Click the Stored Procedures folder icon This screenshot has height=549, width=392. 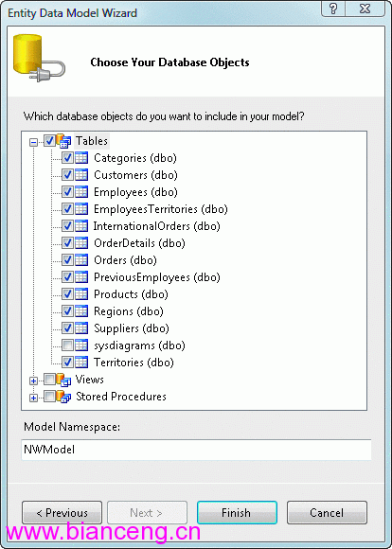[x=63, y=397]
